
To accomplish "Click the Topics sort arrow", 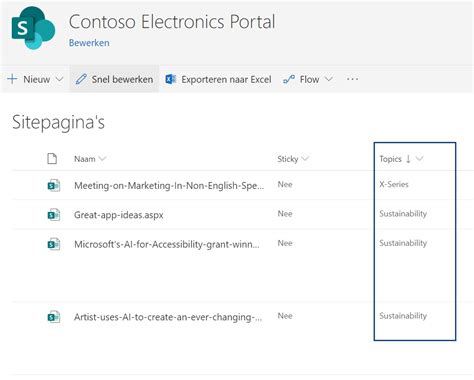I will coord(408,159).
